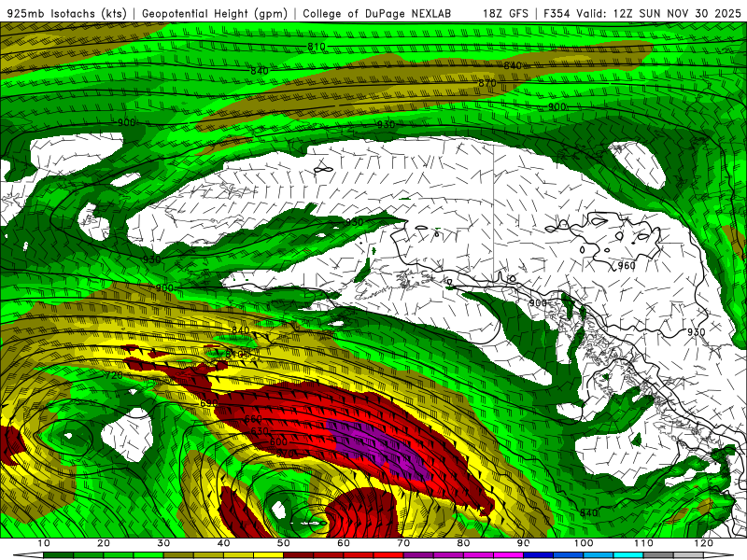Image resolution: width=747 pixels, height=560 pixels.
Task: Pick the cyan swatch ending at 110
Action: [x=628, y=555]
